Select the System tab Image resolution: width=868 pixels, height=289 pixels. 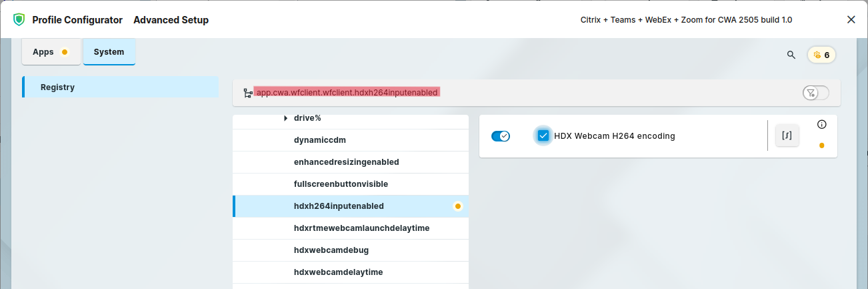(x=109, y=52)
